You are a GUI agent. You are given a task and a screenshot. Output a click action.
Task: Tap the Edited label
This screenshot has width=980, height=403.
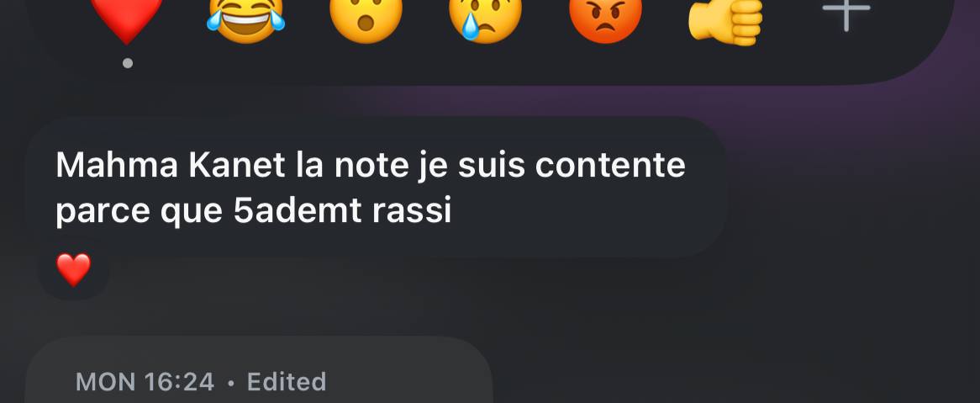pyautogui.click(x=287, y=381)
